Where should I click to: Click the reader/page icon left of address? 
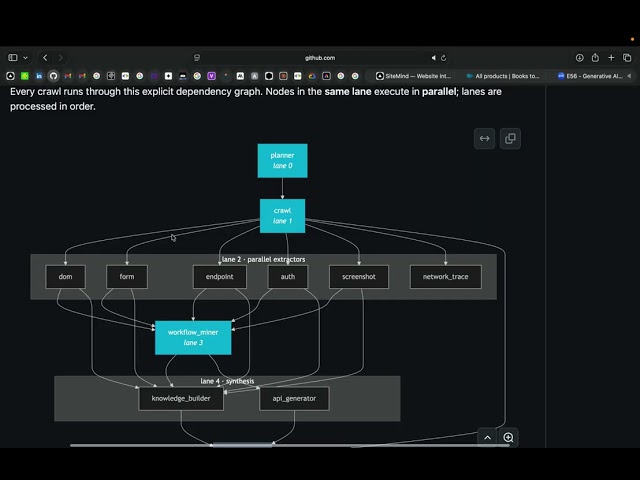point(197,58)
